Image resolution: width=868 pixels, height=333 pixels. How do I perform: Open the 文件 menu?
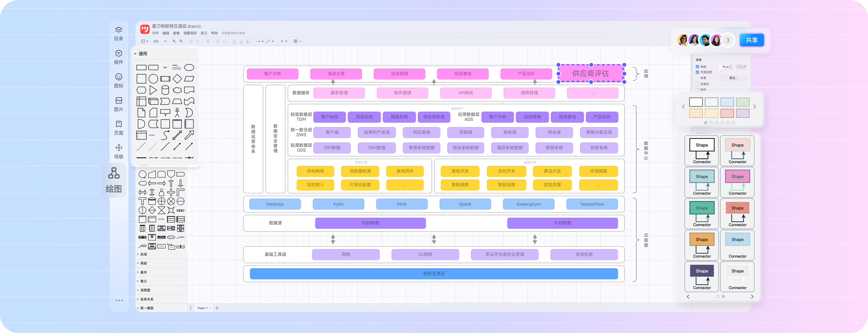(x=155, y=33)
